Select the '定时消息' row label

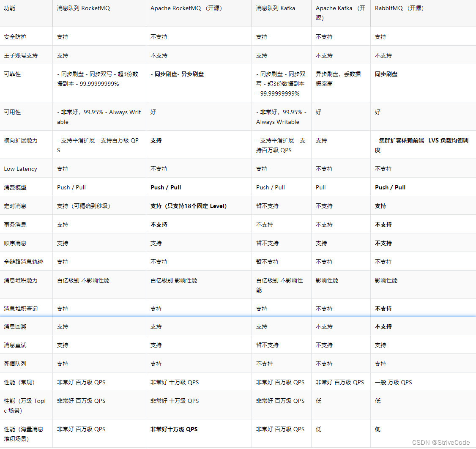click(x=15, y=206)
